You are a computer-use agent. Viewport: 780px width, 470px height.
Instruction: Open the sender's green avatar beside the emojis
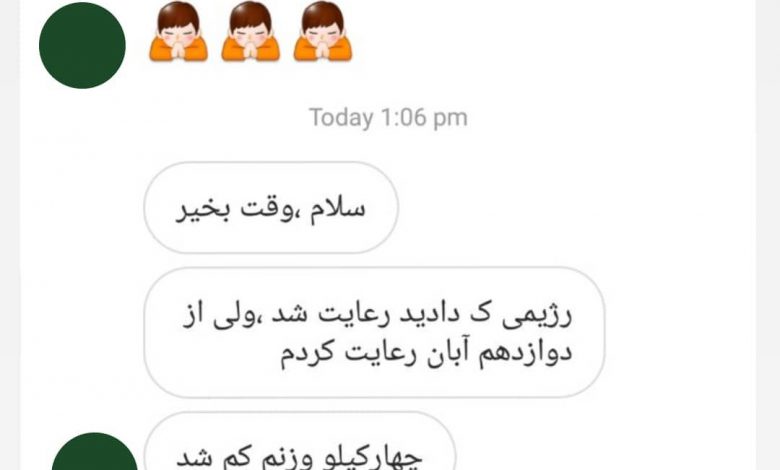point(82,45)
